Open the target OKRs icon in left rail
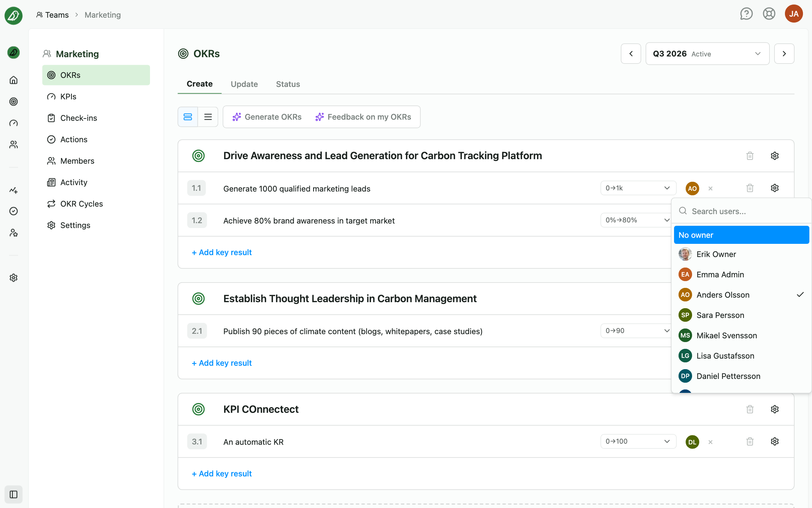Screen dimensions: 812x508 coord(14,102)
